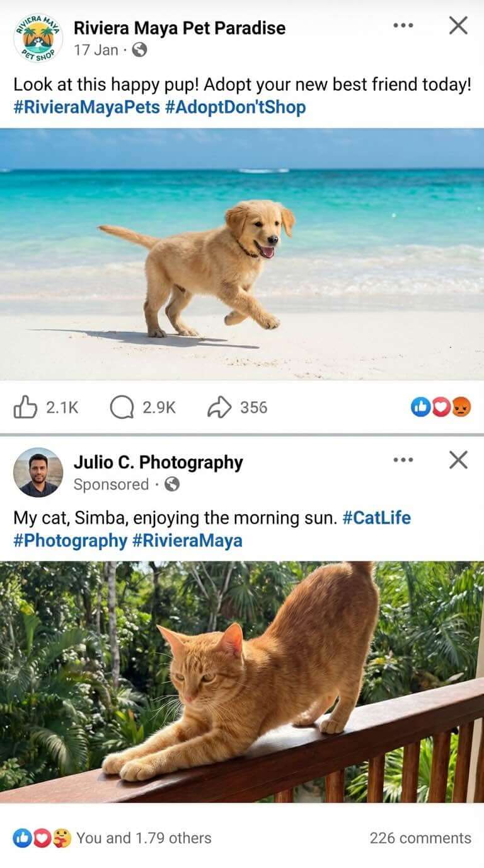Open three-dot menu on Julio C. post
Screen dimensions: 484x868
pyautogui.click(x=403, y=460)
